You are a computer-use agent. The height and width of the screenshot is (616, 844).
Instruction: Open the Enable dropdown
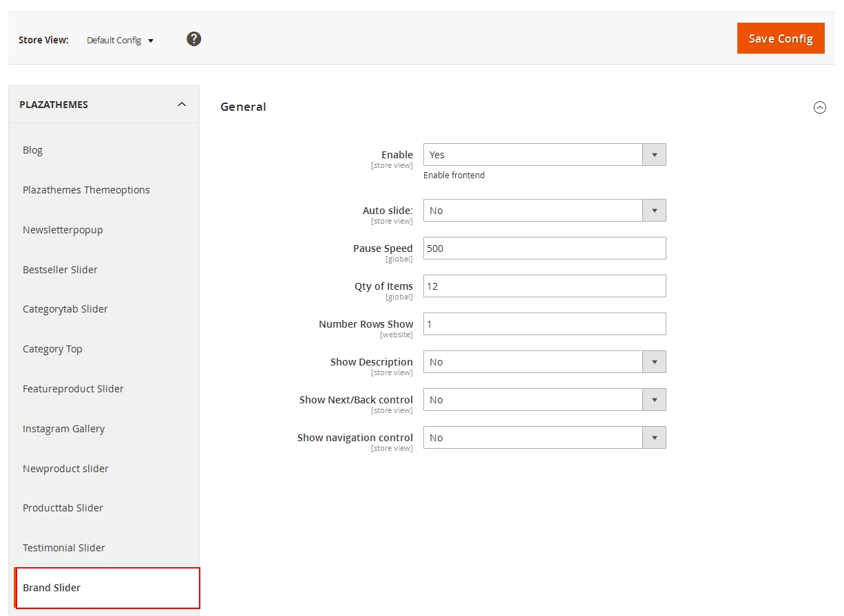click(x=544, y=155)
